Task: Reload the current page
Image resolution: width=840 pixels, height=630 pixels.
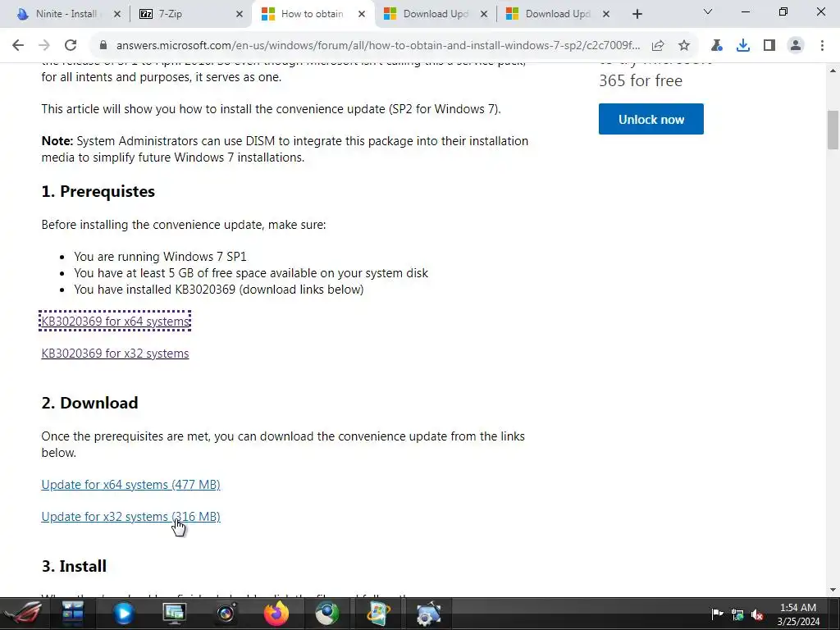Action: tap(71, 45)
